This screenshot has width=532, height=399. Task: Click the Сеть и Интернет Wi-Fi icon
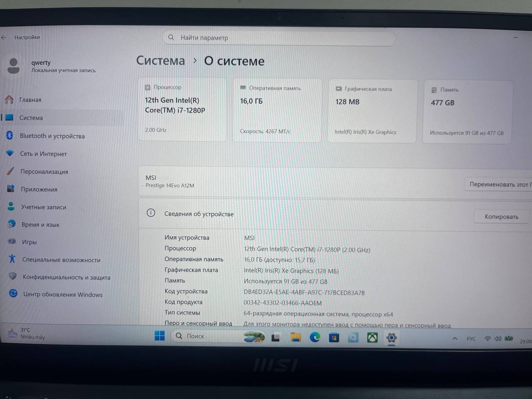10,153
